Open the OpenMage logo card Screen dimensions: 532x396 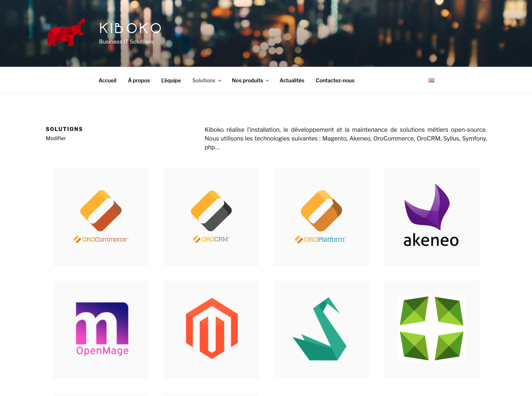tap(101, 330)
